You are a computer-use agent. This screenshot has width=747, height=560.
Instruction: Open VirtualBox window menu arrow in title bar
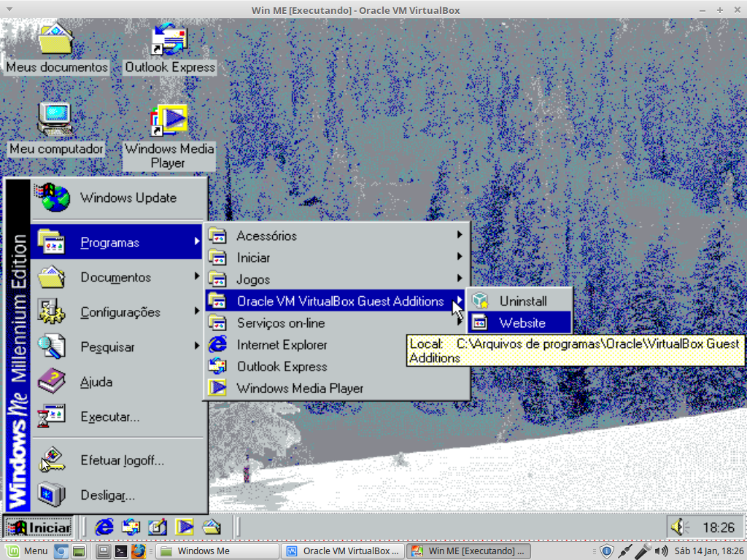(9, 9)
